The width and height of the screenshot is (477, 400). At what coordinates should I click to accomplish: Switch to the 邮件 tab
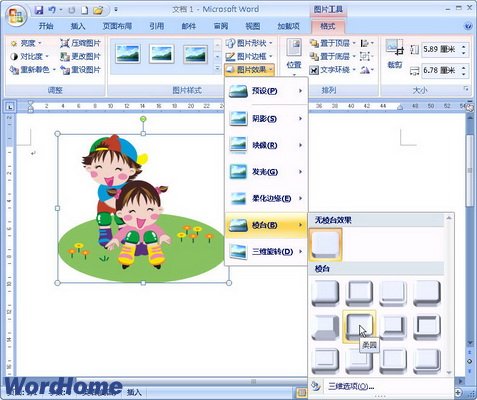(x=189, y=26)
